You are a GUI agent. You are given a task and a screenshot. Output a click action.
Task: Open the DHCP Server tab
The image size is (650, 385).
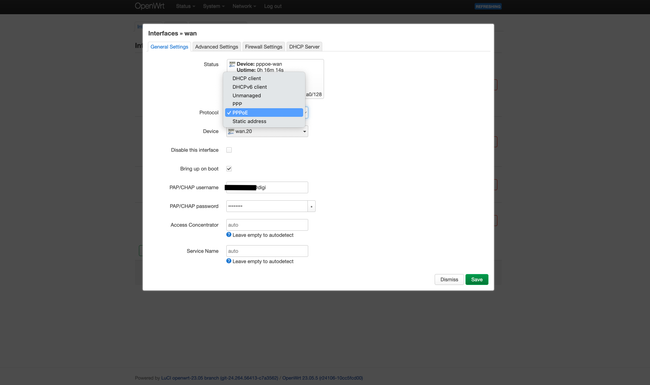(x=304, y=47)
